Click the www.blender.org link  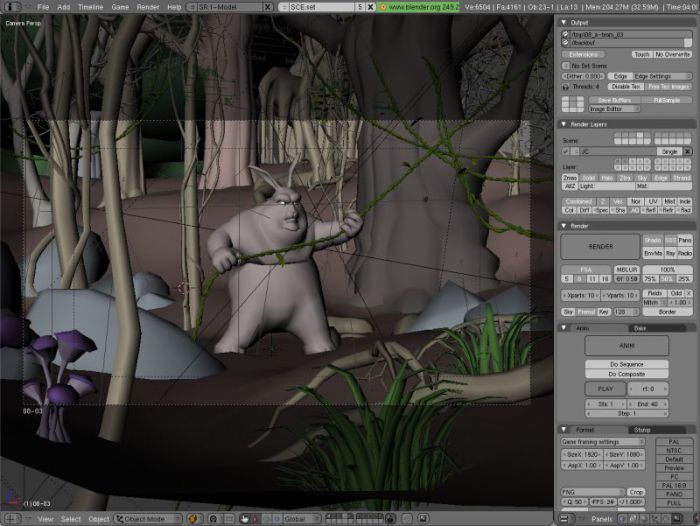420,7
